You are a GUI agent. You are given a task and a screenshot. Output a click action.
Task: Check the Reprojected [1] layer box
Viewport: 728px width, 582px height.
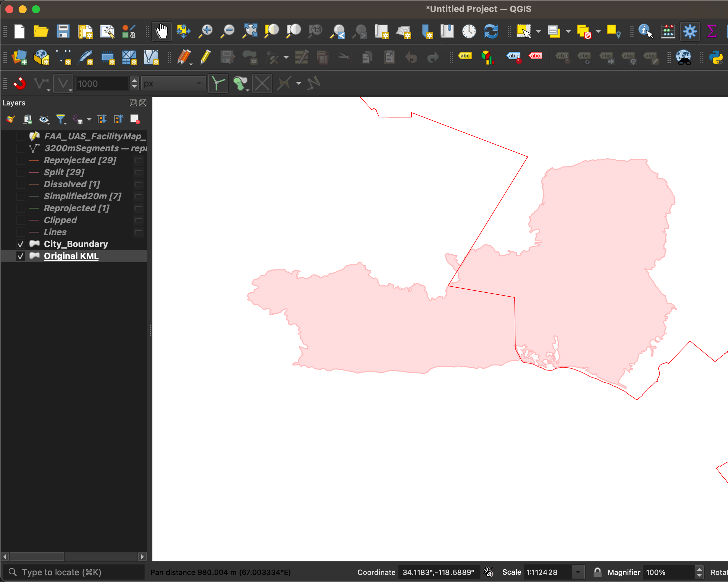[x=21, y=208]
